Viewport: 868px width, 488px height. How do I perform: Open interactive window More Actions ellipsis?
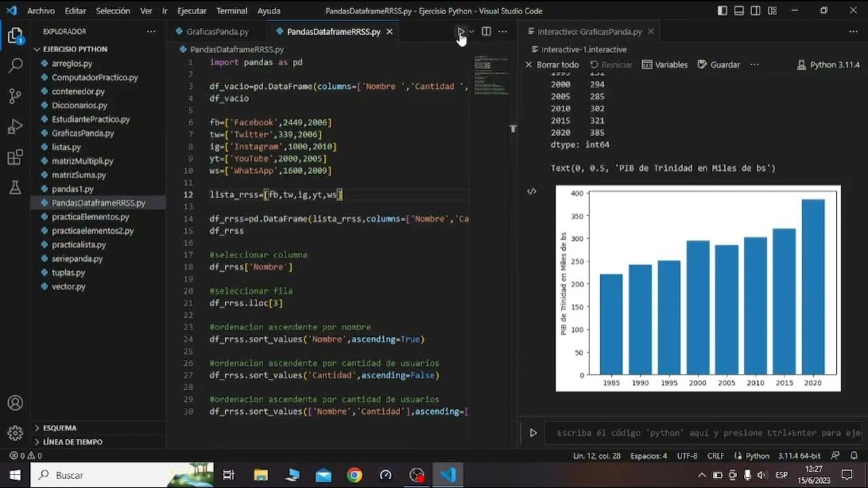click(x=853, y=32)
